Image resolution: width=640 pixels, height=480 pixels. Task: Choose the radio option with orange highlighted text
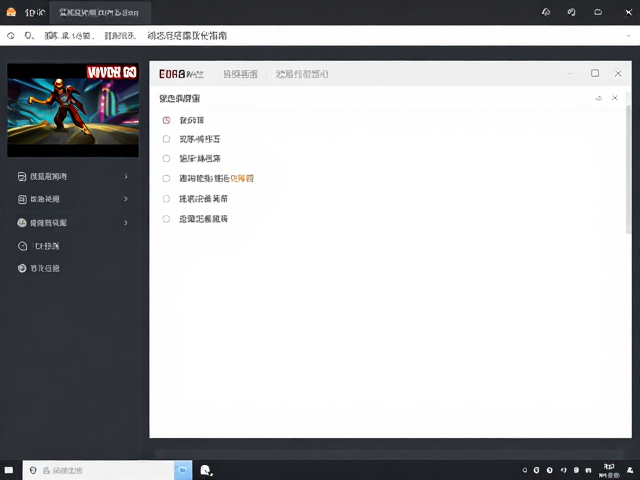(x=166, y=178)
